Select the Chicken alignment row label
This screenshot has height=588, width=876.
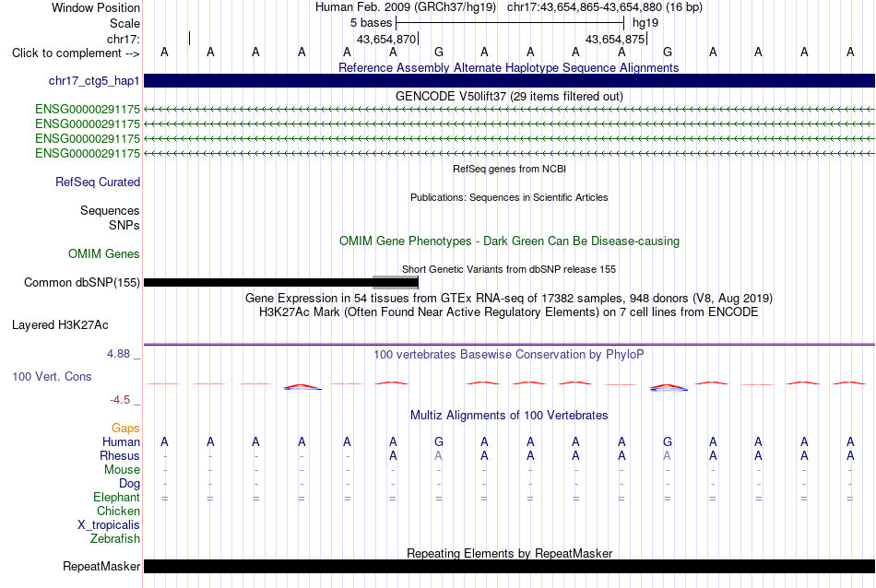click(118, 511)
